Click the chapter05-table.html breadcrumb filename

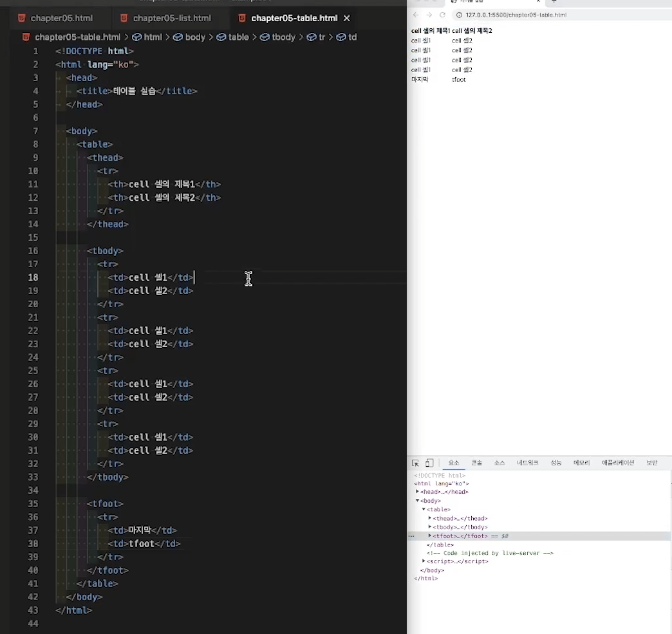78,37
